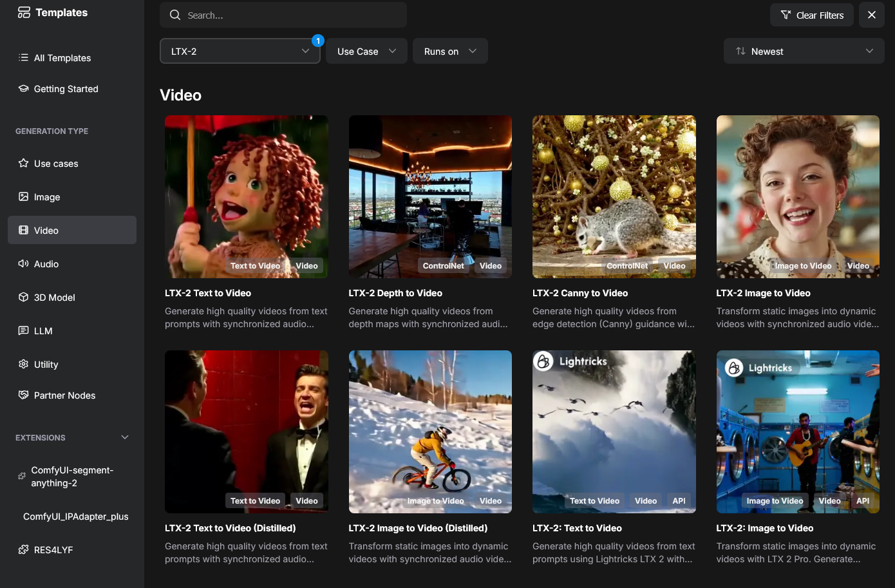Click ControlNet tag on Depth to Video card
Image resolution: width=895 pixels, height=588 pixels.
tap(444, 265)
